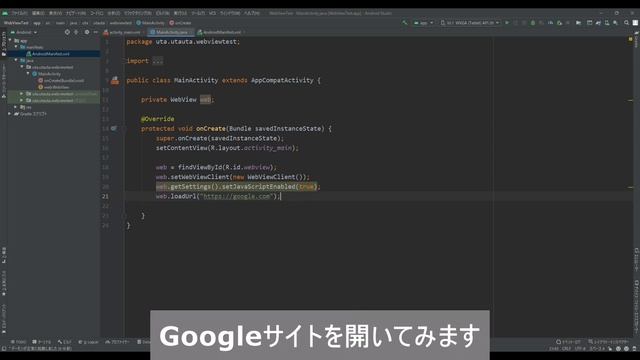This screenshot has width=640, height=360.
Task: Switch to the MainActivity.java tab
Action: [171, 32]
